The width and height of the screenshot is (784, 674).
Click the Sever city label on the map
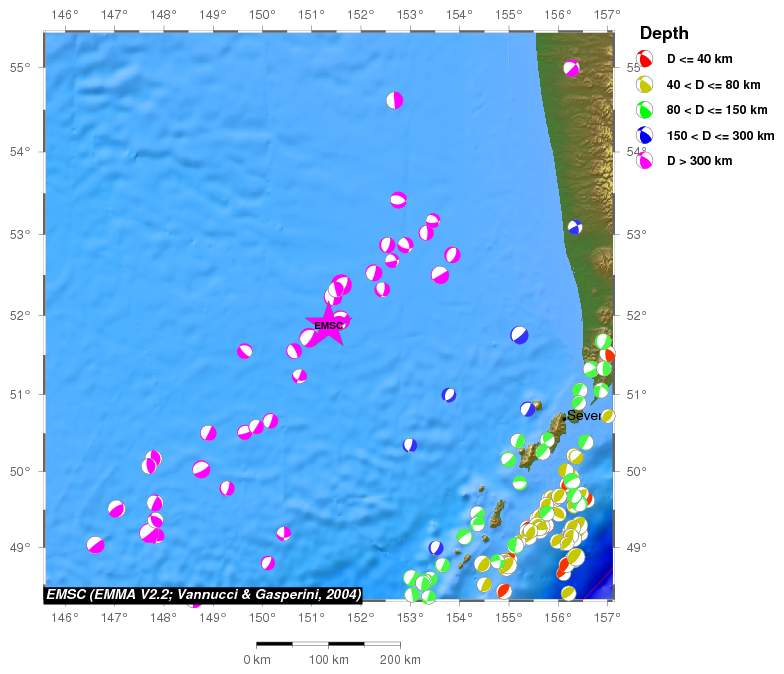584,416
